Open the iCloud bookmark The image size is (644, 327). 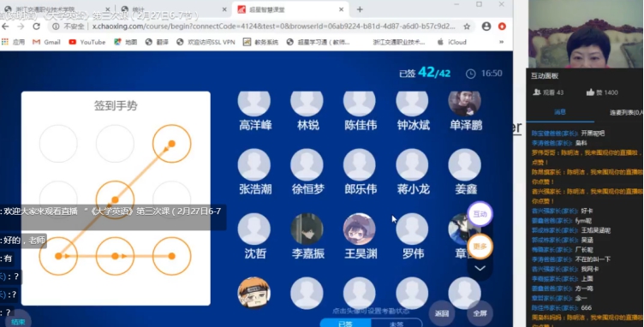click(452, 42)
